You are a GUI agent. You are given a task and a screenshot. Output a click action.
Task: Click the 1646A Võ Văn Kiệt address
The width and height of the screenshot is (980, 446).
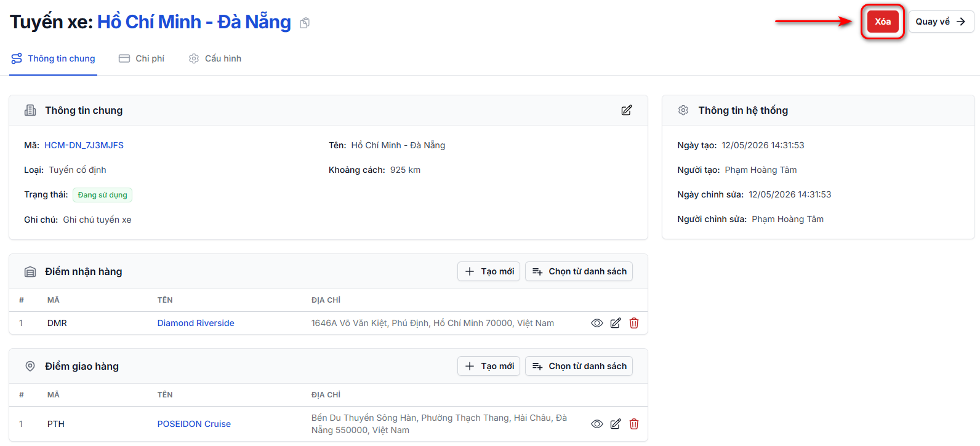(433, 323)
